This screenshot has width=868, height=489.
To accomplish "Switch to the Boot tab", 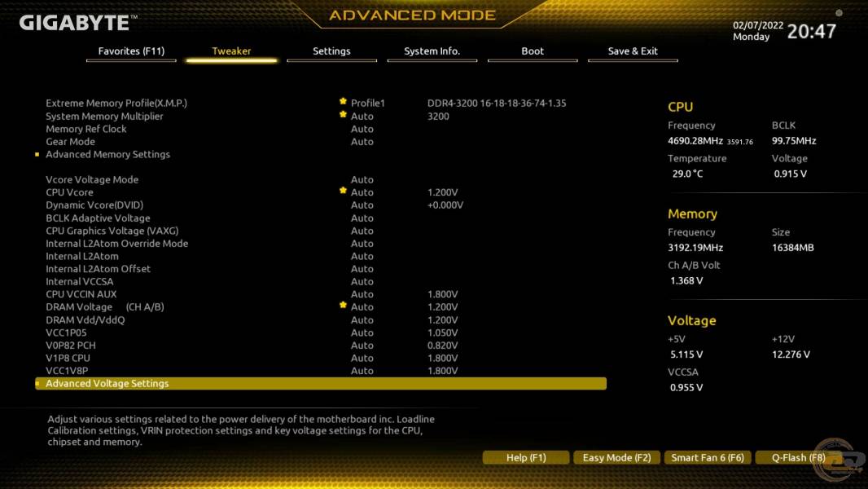I will click(x=533, y=51).
